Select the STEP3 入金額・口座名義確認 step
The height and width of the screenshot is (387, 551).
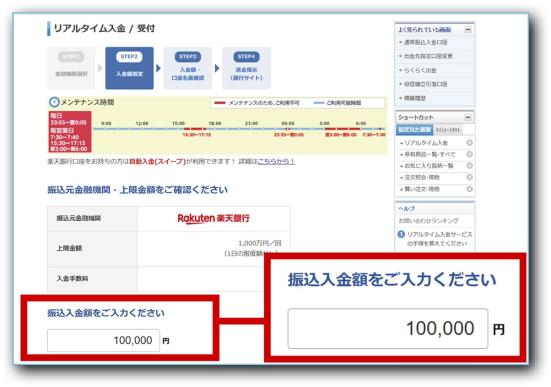(x=188, y=68)
